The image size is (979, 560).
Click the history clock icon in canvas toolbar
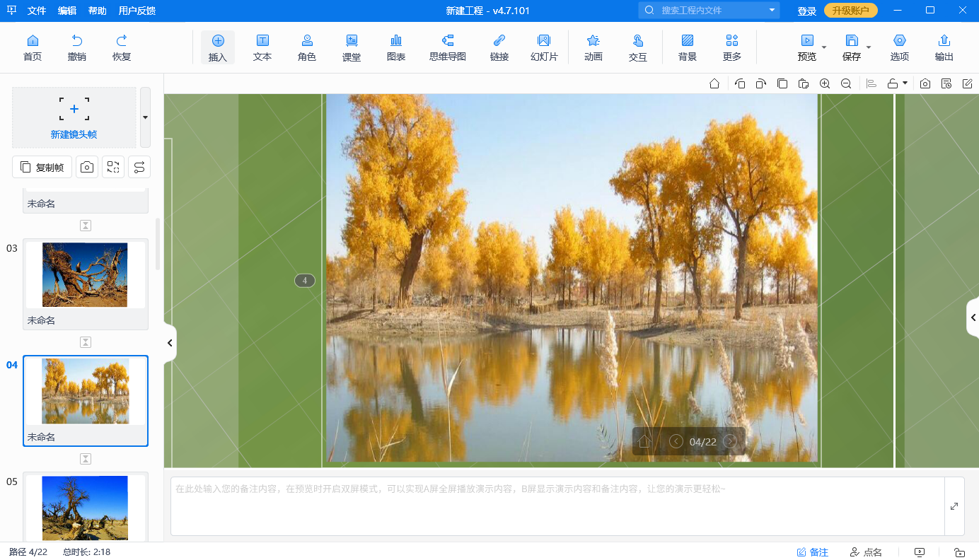coord(946,83)
